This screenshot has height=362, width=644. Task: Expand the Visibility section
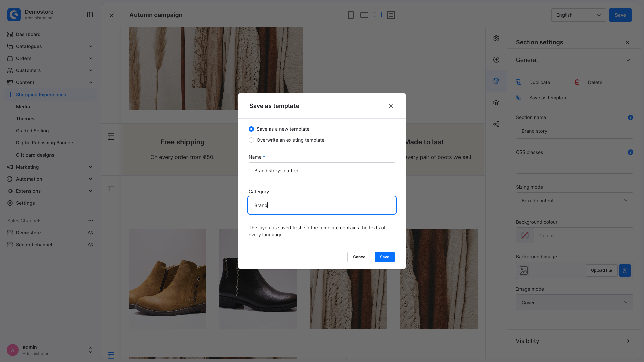pos(574,341)
